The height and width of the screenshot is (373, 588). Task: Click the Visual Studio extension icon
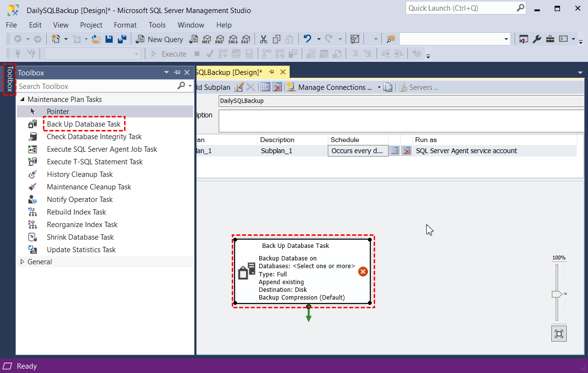coord(523,39)
